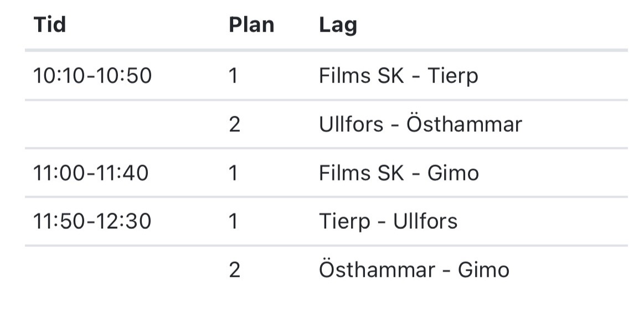Image resolution: width=644 pixels, height=316 pixels.
Task: Click the word Gimo in the last row
Action: coord(484,270)
